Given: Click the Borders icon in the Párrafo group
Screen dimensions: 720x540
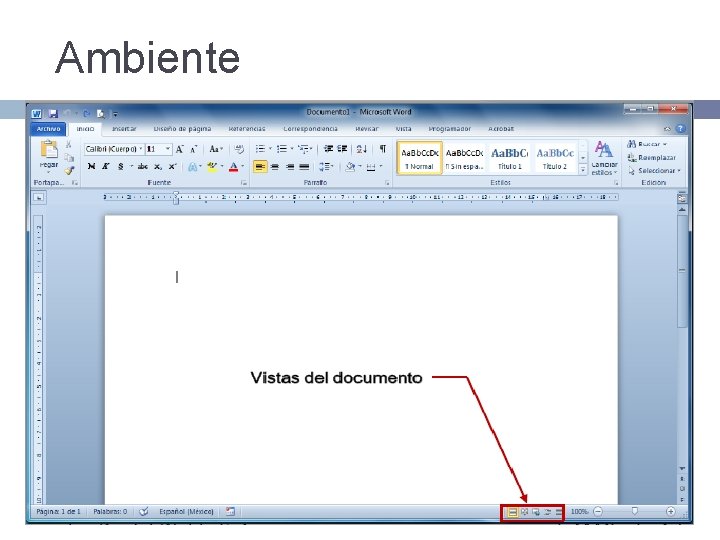Looking at the screenshot, I should point(371,167).
